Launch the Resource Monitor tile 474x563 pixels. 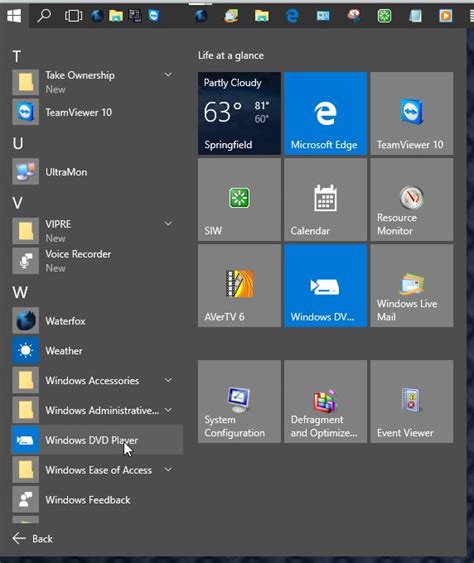pos(412,199)
